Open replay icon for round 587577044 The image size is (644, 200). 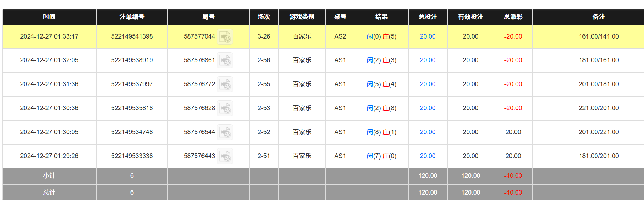pos(225,37)
